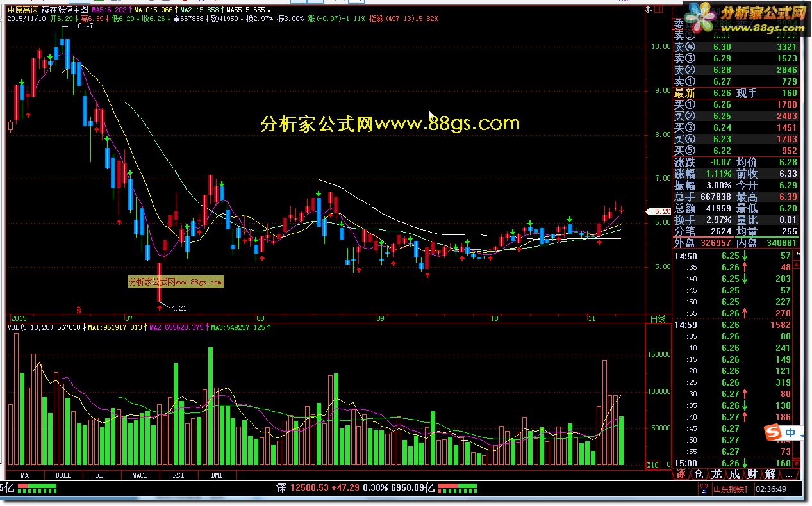
Task: Click the 换手 value 2.97%
Action: pyautogui.click(x=719, y=220)
